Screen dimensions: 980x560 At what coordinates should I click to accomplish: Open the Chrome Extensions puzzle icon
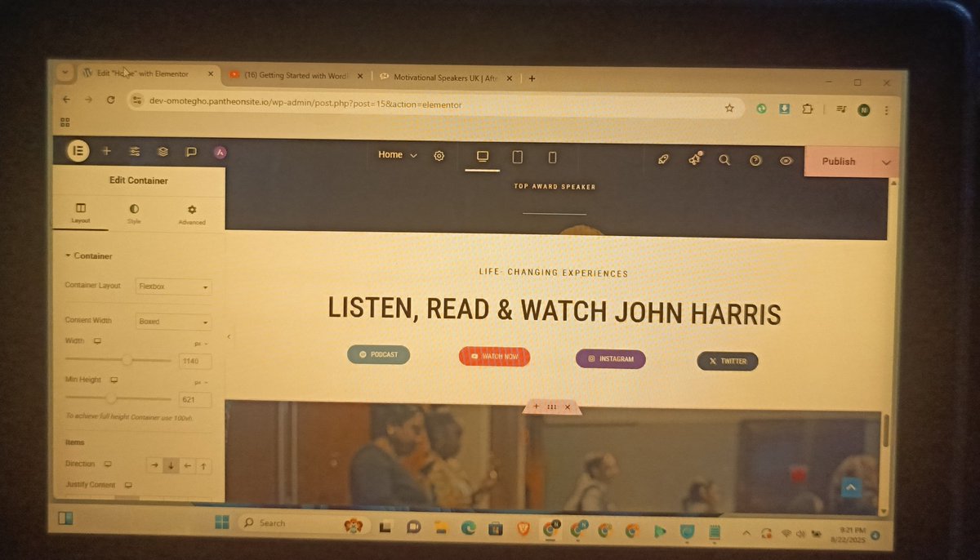807,109
